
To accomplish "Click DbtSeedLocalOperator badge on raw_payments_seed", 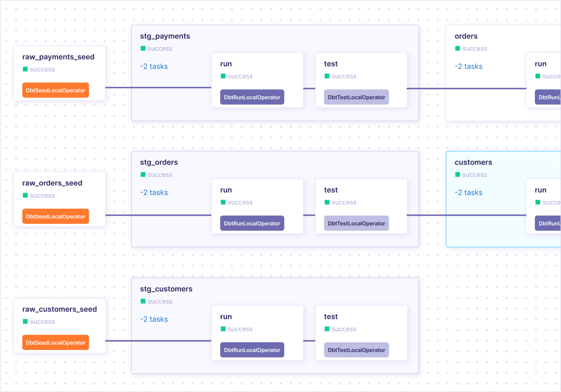I will [56, 91].
